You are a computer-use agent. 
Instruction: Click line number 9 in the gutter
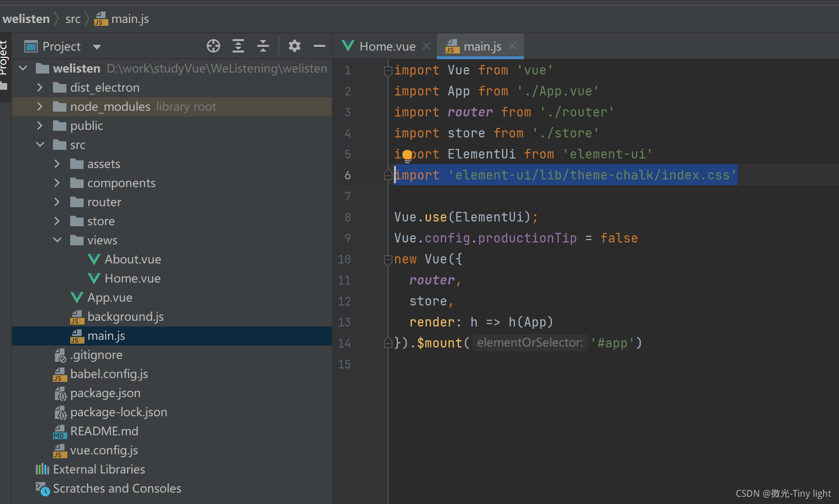[x=348, y=238]
